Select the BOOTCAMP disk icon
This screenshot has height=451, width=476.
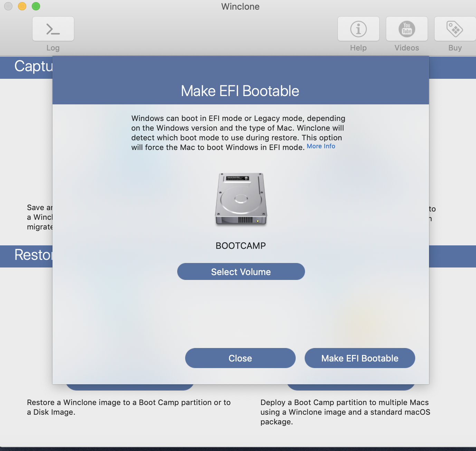pos(241,199)
